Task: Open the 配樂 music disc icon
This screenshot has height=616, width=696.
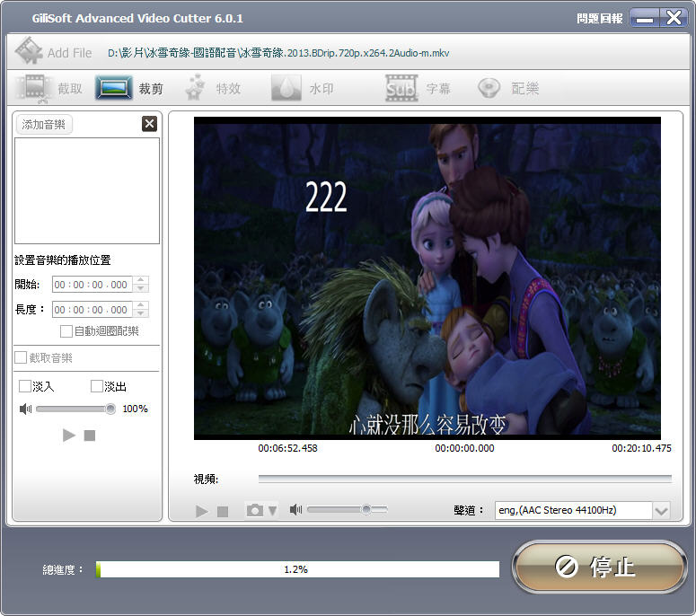Action: [x=489, y=88]
